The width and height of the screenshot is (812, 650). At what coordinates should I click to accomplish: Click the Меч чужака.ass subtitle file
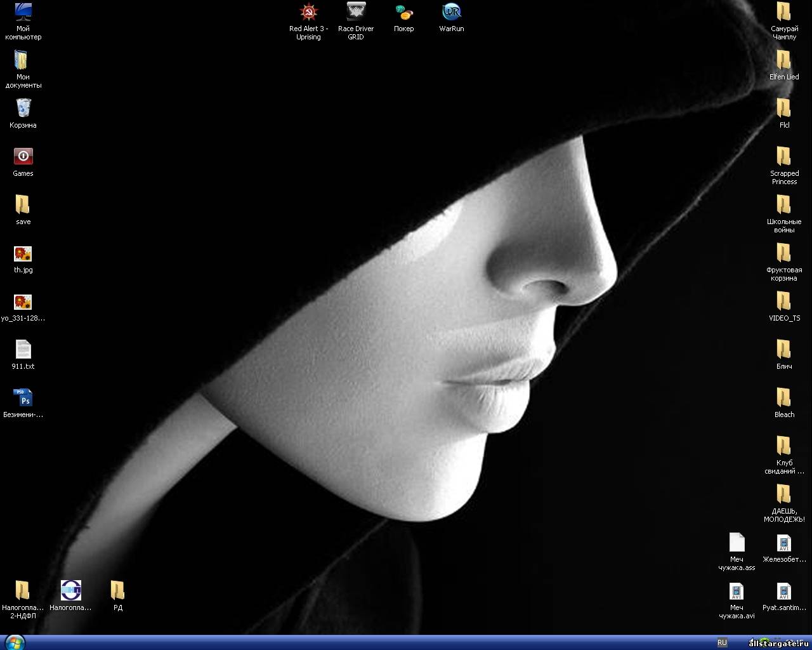[x=737, y=543]
